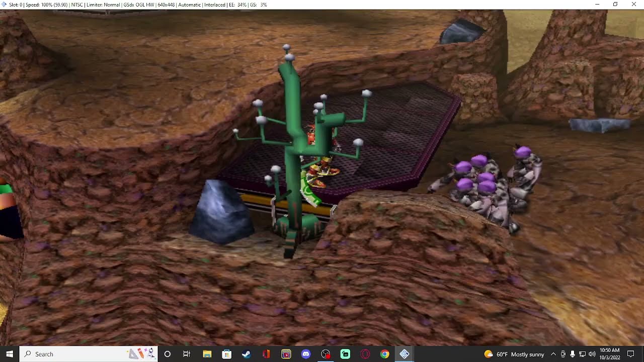
Task: Open the Action Center notifications
Action: point(631,354)
